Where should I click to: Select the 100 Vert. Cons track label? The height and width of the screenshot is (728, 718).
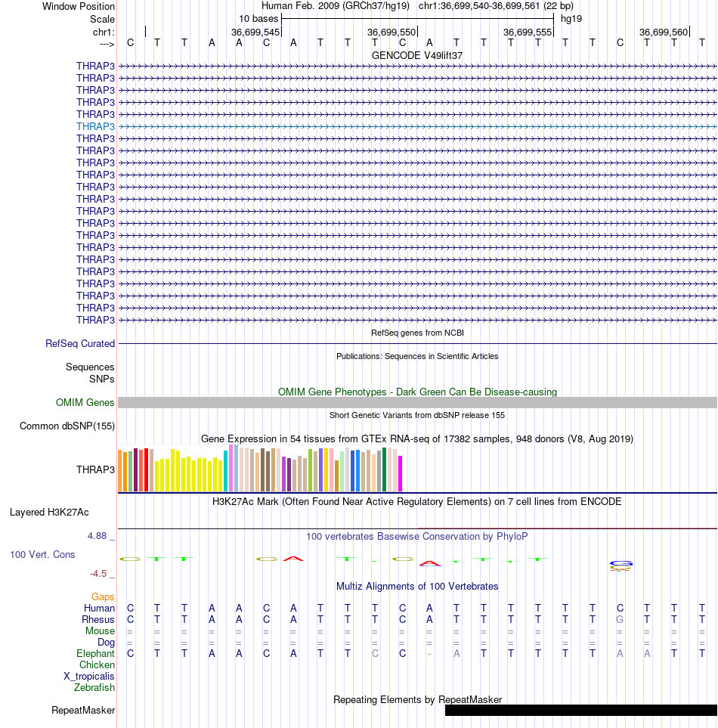point(42,554)
